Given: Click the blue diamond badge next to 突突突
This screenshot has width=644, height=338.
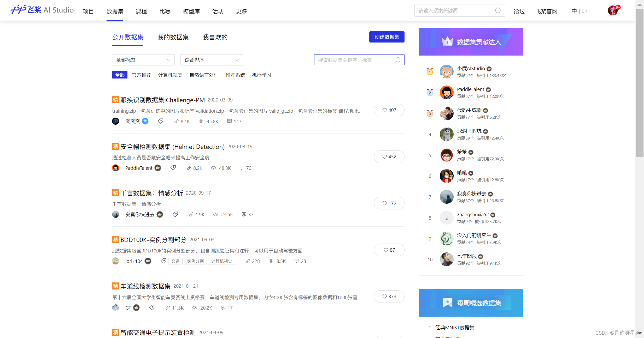Looking at the screenshot, I should click(145, 121).
